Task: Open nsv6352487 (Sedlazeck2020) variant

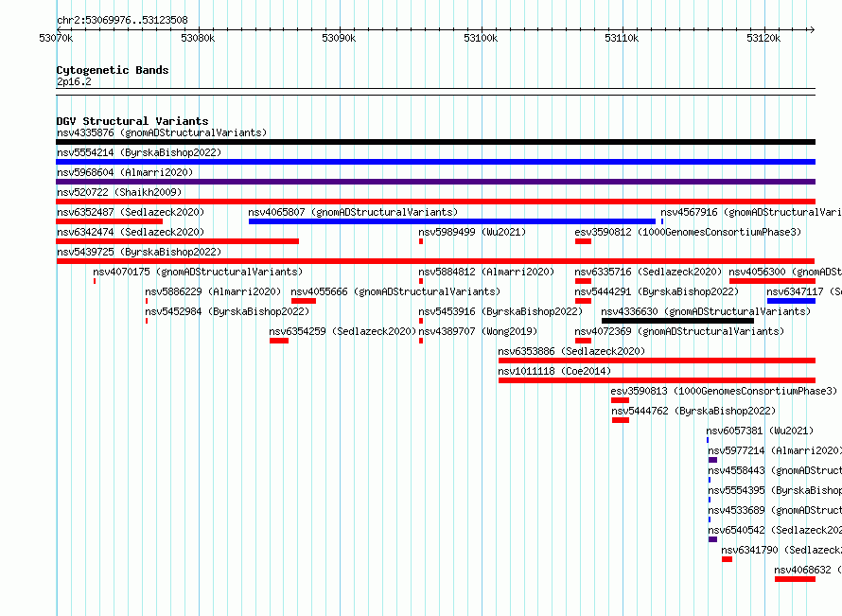Action: point(131,212)
